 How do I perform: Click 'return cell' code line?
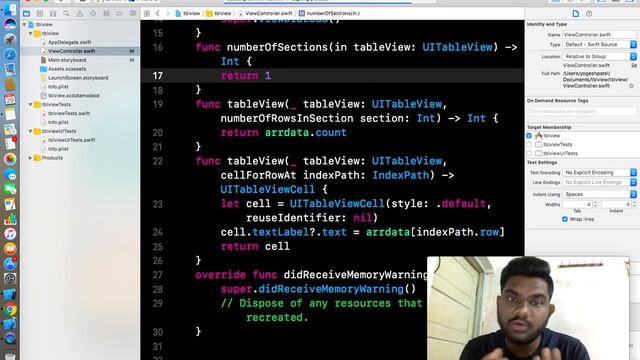click(255, 247)
